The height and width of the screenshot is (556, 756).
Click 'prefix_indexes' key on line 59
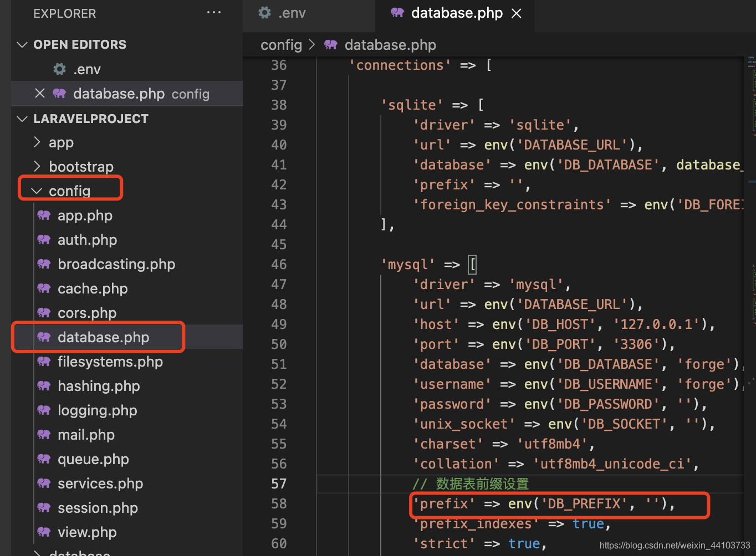point(476,523)
